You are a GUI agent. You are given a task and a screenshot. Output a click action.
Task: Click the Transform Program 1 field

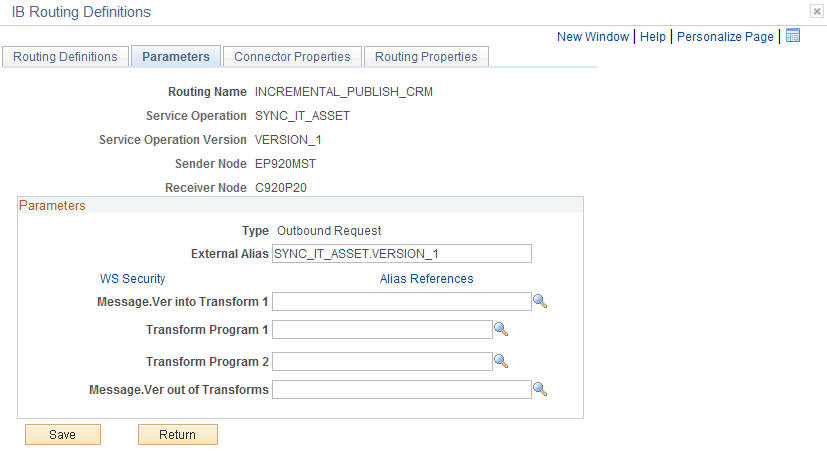382,330
